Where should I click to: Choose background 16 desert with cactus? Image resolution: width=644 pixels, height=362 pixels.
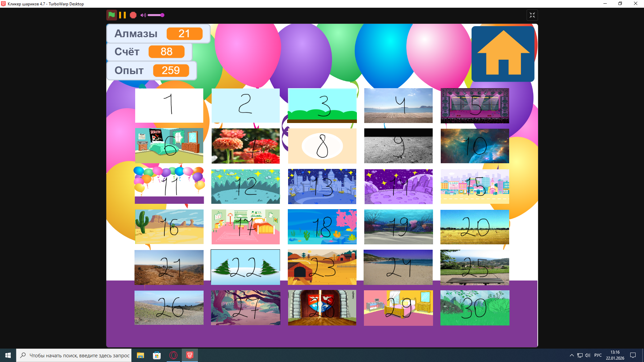[169, 227]
